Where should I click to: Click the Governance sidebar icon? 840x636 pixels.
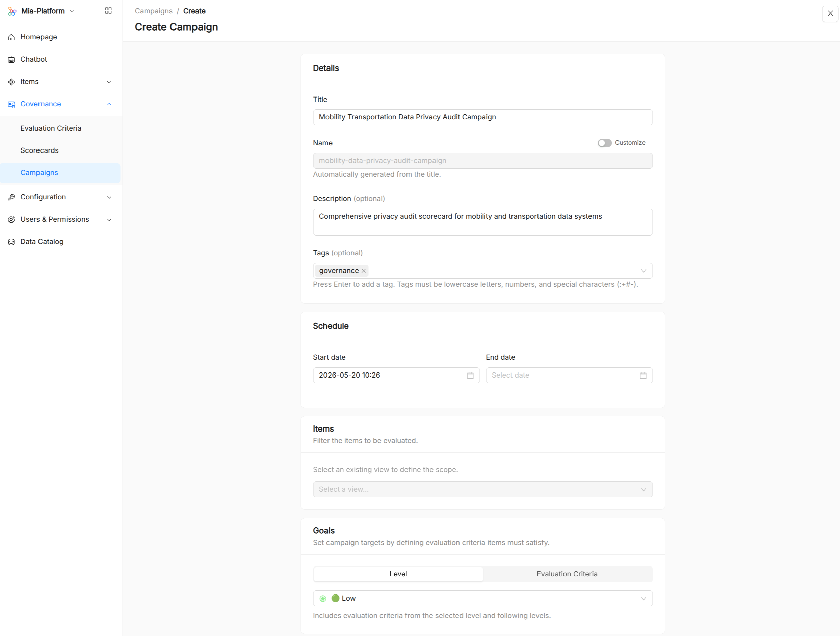click(x=11, y=104)
